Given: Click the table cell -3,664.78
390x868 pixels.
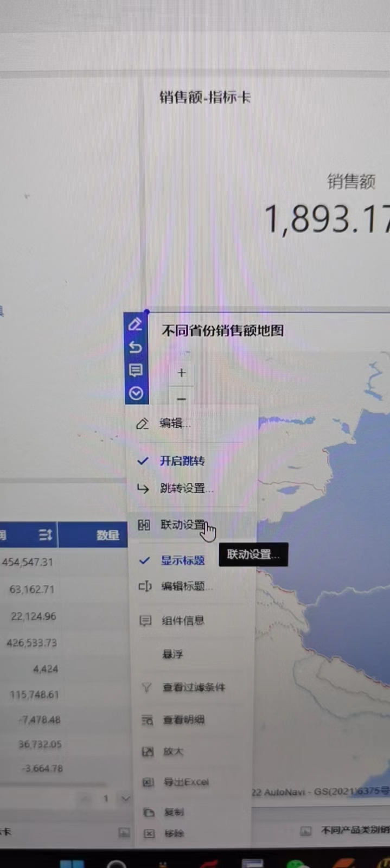Looking at the screenshot, I should (x=42, y=768).
